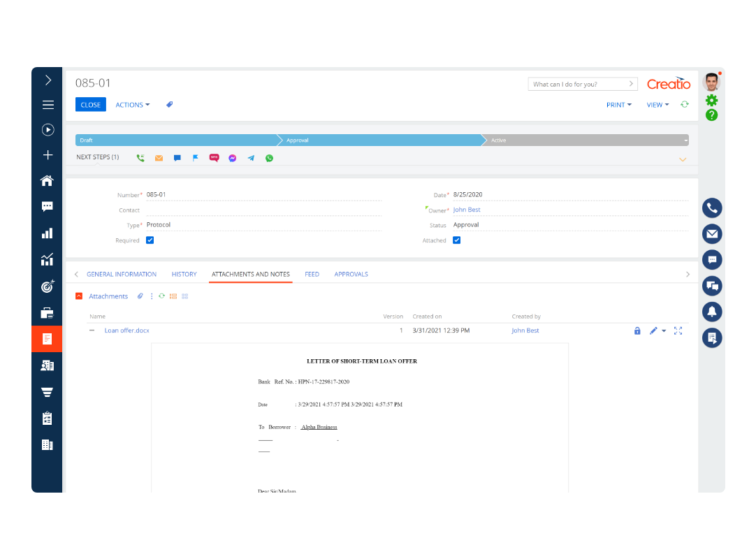
Task: Collapse the Attachments section
Action: pyautogui.click(x=79, y=296)
